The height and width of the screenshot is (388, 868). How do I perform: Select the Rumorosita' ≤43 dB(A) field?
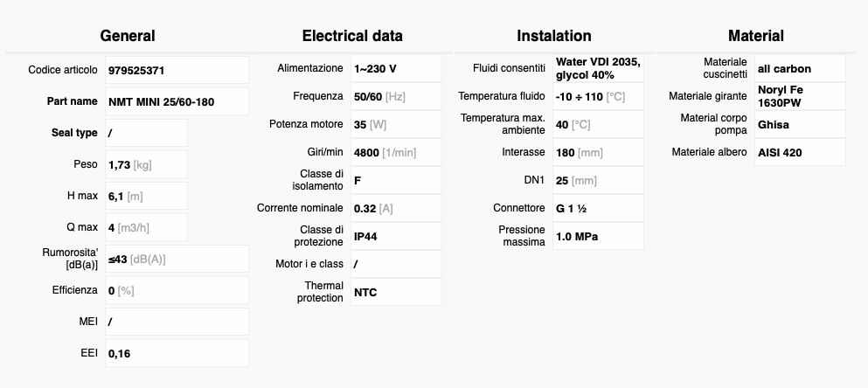click(x=177, y=259)
